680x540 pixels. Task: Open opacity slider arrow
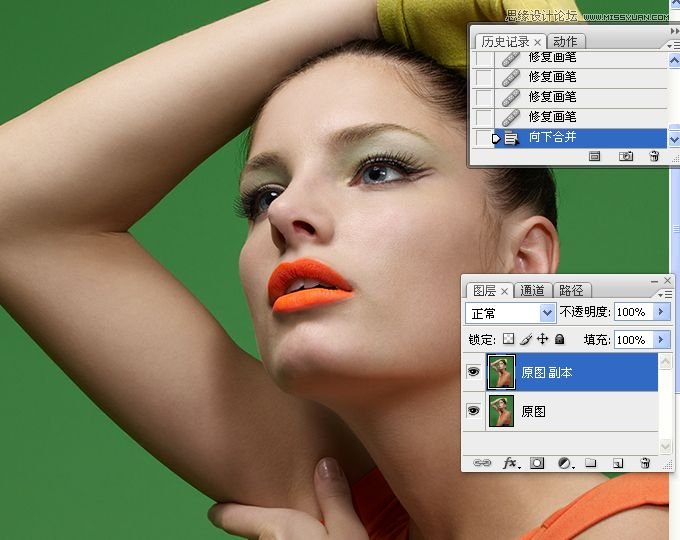tap(661, 312)
